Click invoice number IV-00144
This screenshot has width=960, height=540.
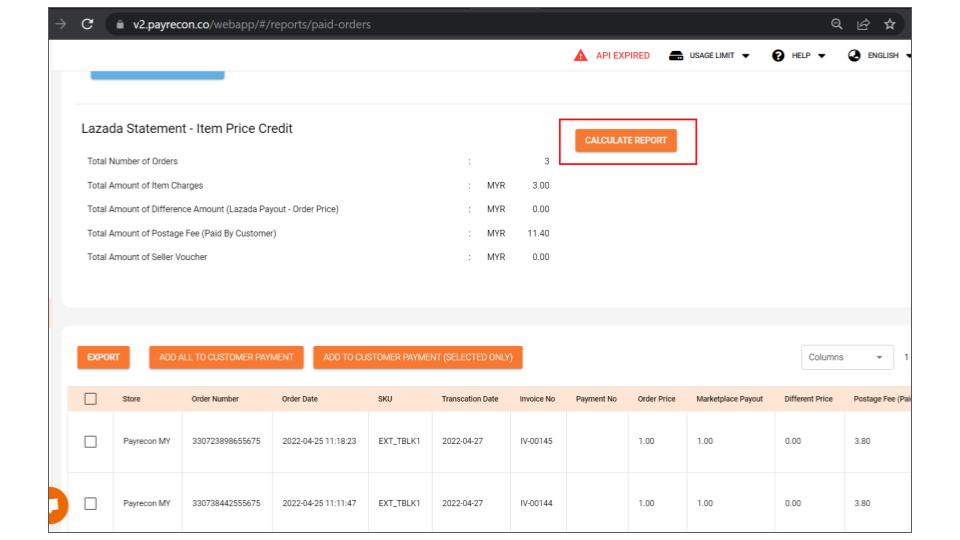536,503
